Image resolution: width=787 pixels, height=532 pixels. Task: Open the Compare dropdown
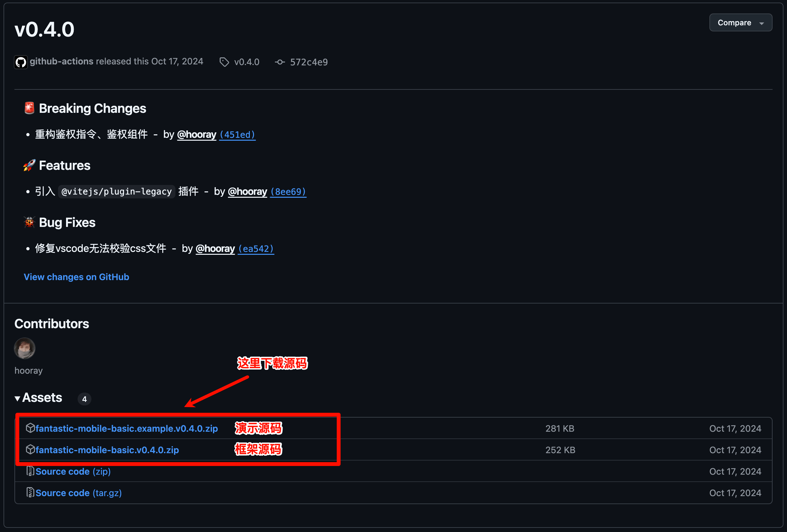click(740, 23)
